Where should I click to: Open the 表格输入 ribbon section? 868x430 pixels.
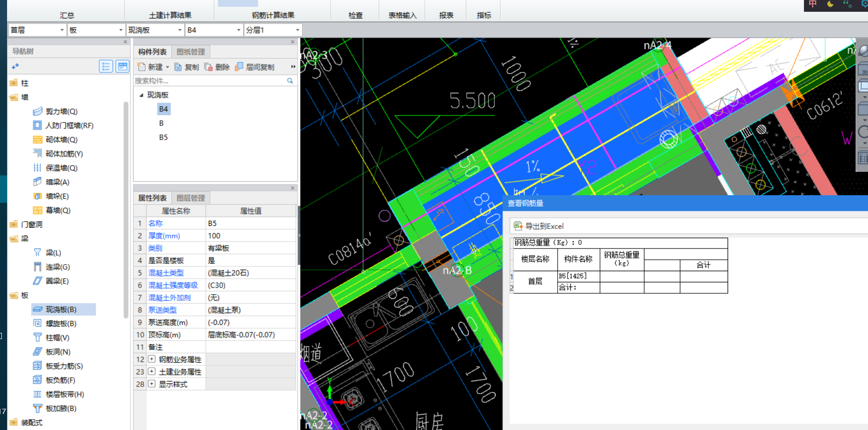(x=403, y=15)
